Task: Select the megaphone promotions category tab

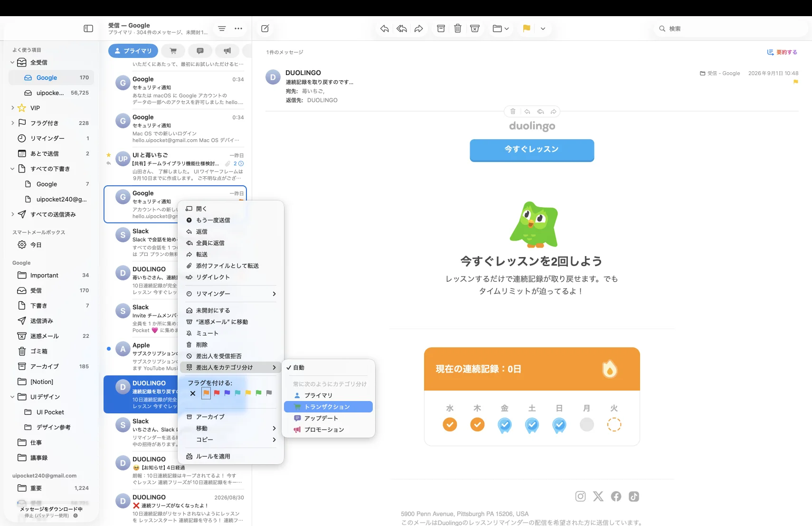Action: coord(227,51)
